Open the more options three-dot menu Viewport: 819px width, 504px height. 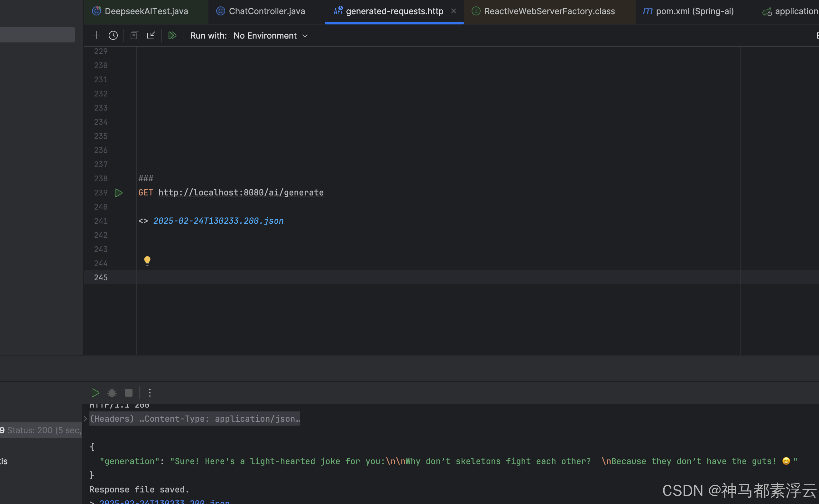tap(150, 393)
